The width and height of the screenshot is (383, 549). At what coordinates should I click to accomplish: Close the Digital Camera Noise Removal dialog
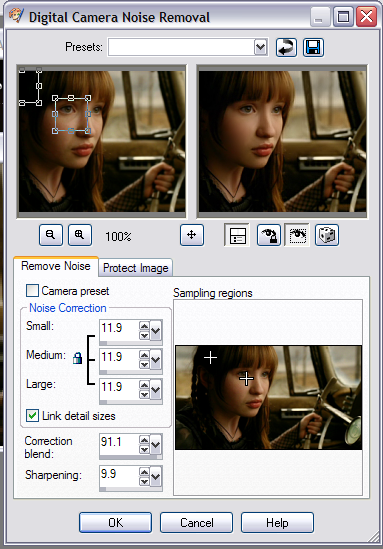(x=366, y=17)
